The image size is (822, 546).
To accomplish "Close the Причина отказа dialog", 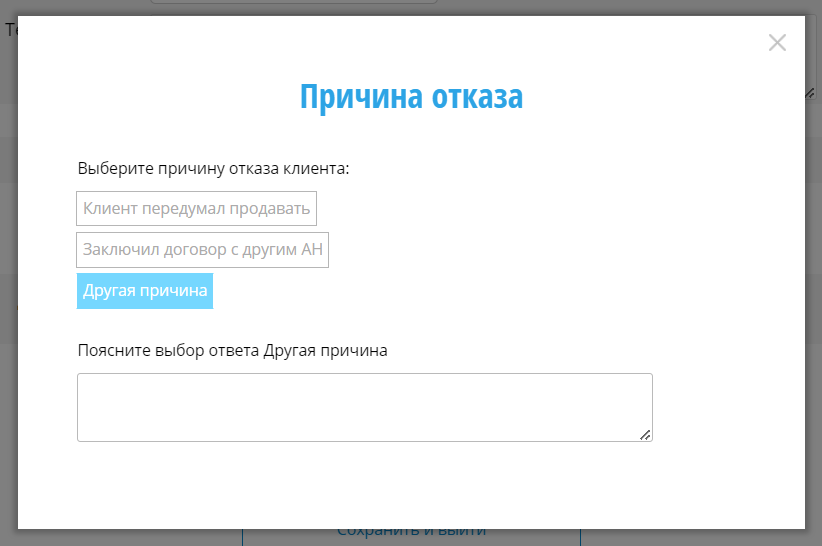I will tap(777, 42).
